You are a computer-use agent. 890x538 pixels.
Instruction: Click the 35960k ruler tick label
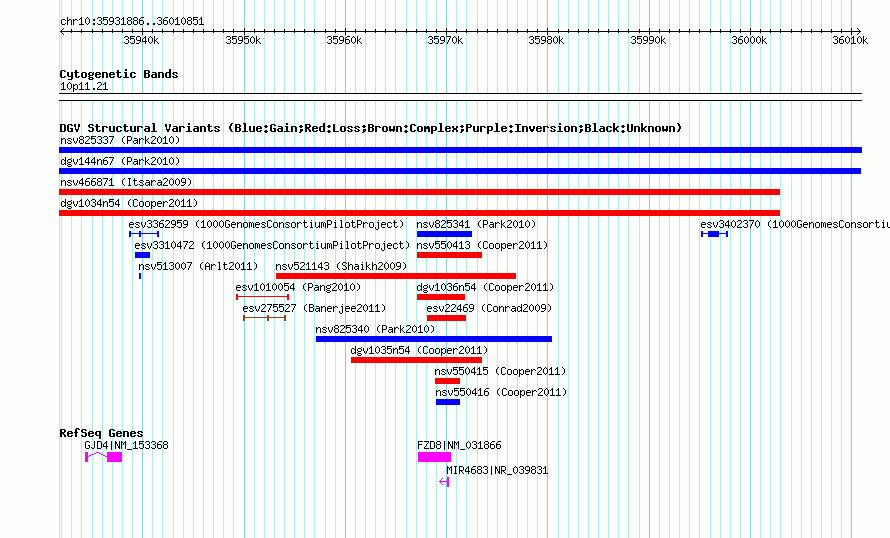[x=344, y=40]
